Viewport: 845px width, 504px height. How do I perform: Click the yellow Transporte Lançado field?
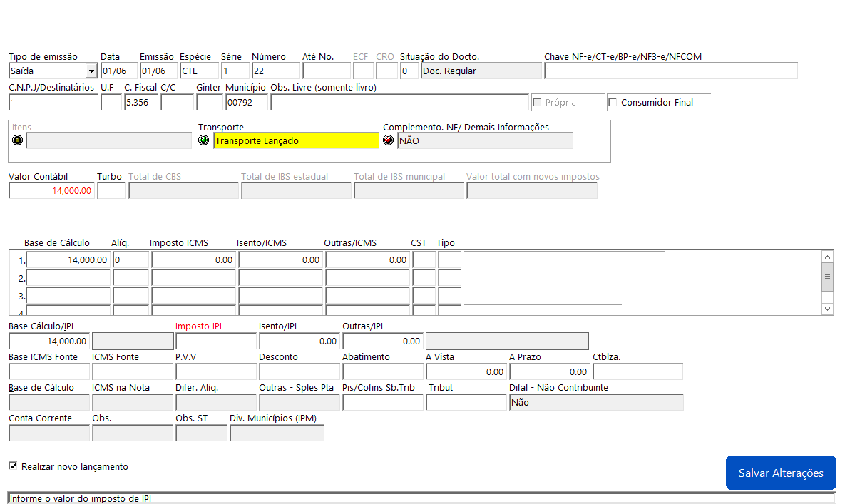297,141
